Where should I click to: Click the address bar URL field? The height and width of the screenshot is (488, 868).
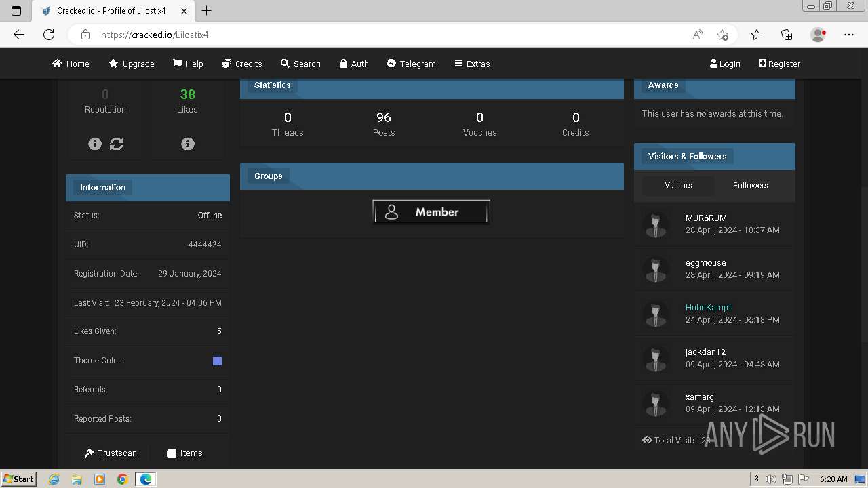coord(392,35)
